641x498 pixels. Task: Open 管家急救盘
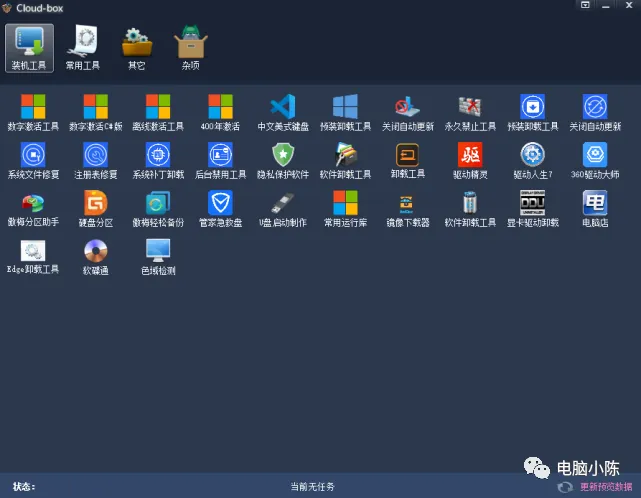(x=220, y=209)
